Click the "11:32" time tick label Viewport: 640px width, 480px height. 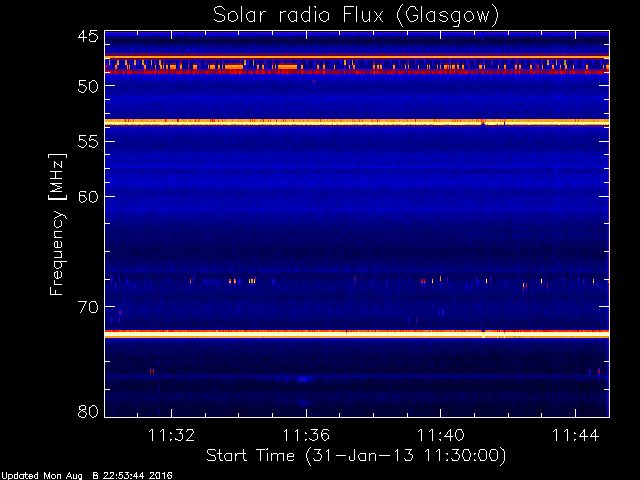(171, 435)
